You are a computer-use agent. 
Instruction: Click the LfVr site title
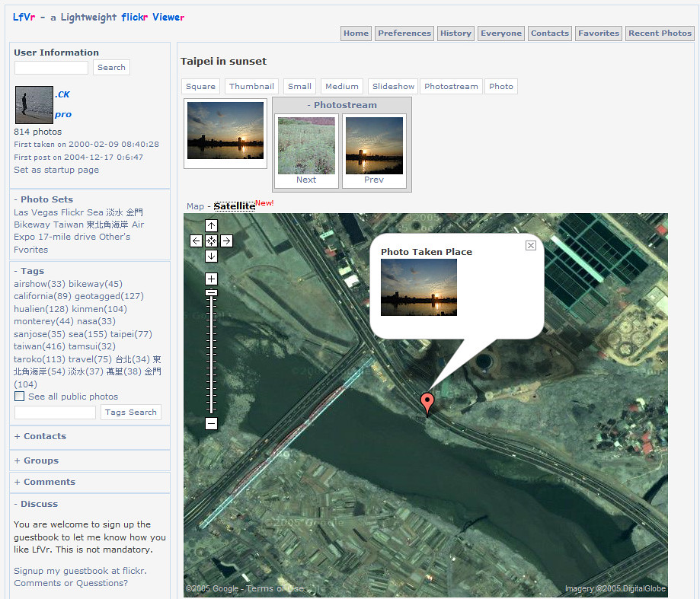(x=99, y=17)
